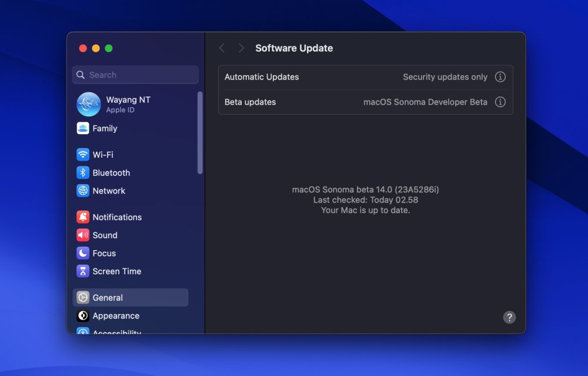The image size is (588, 376).
Task: Open the Focus moon icon
Action: click(x=83, y=253)
